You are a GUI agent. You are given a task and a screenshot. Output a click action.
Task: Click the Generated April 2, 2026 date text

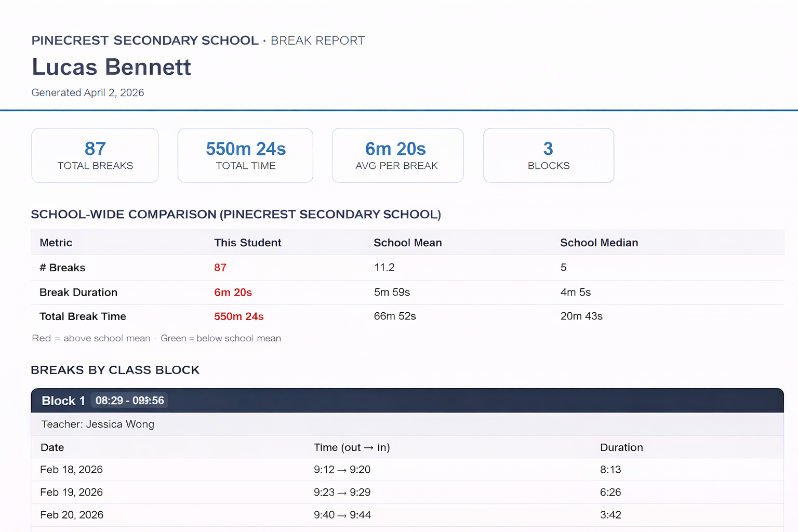87,92
